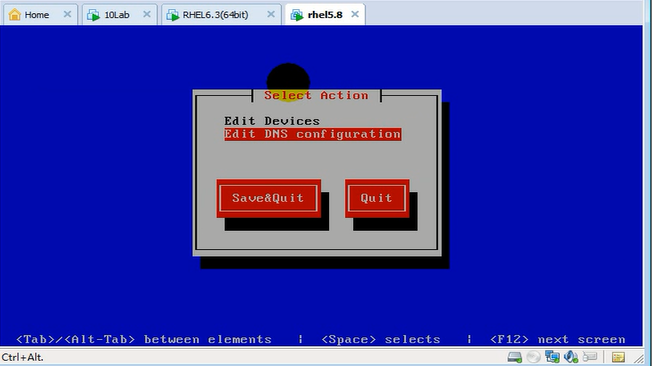Click the USB device status icon
652x366 pixels.
[x=590, y=357]
